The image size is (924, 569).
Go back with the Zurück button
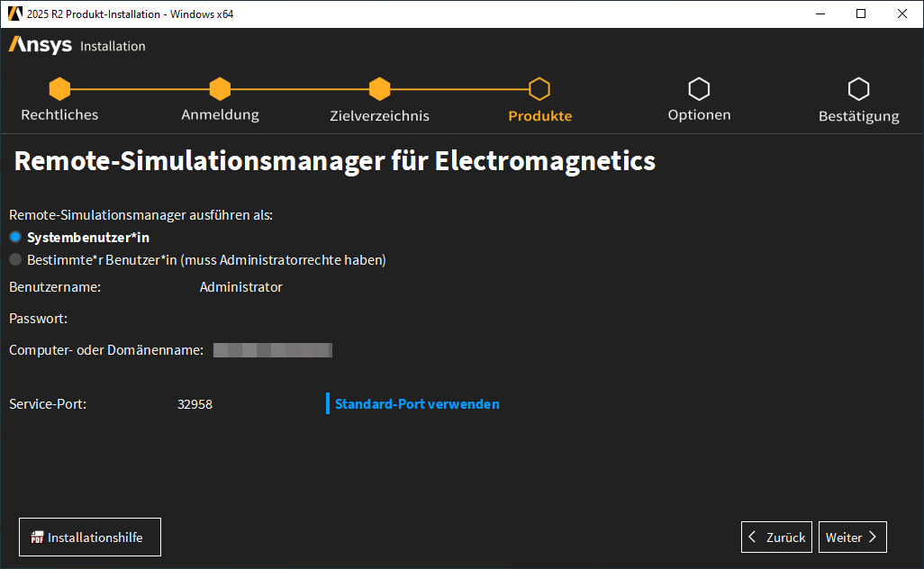(x=776, y=537)
